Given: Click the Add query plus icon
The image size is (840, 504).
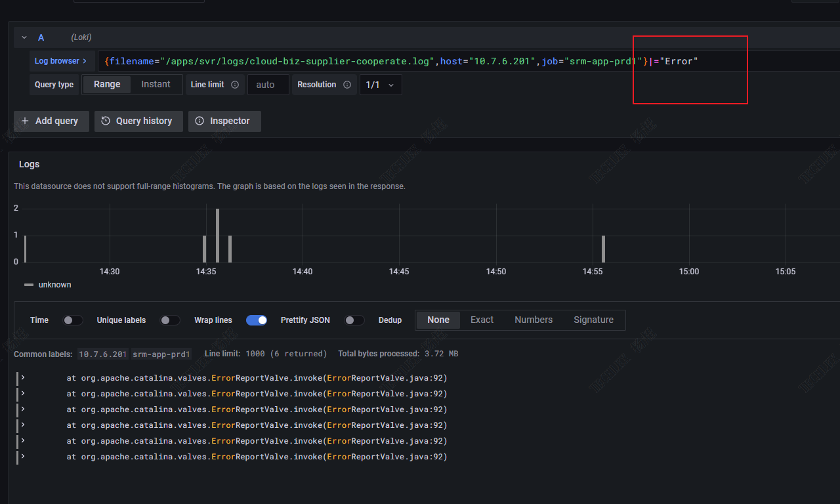Looking at the screenshot, I should [25, 121].
